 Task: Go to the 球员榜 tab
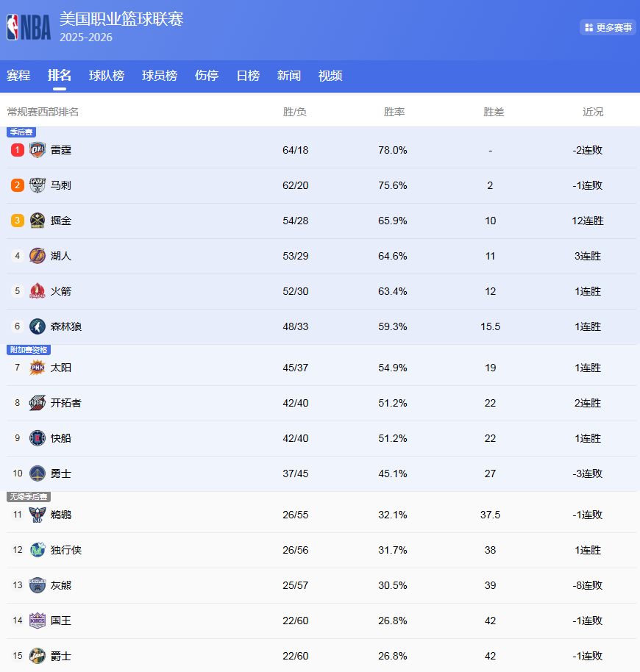pos(160,76)
